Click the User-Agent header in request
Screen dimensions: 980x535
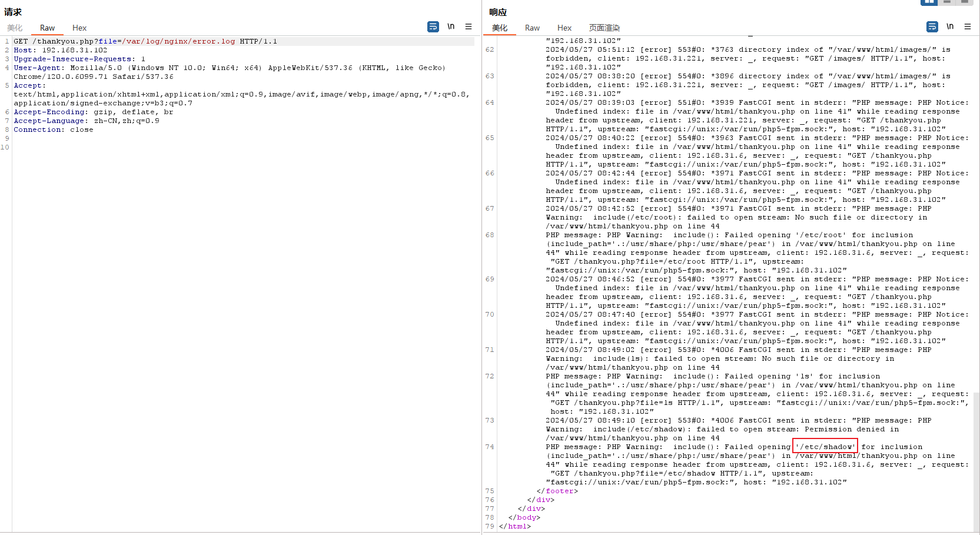coord(230,72)
